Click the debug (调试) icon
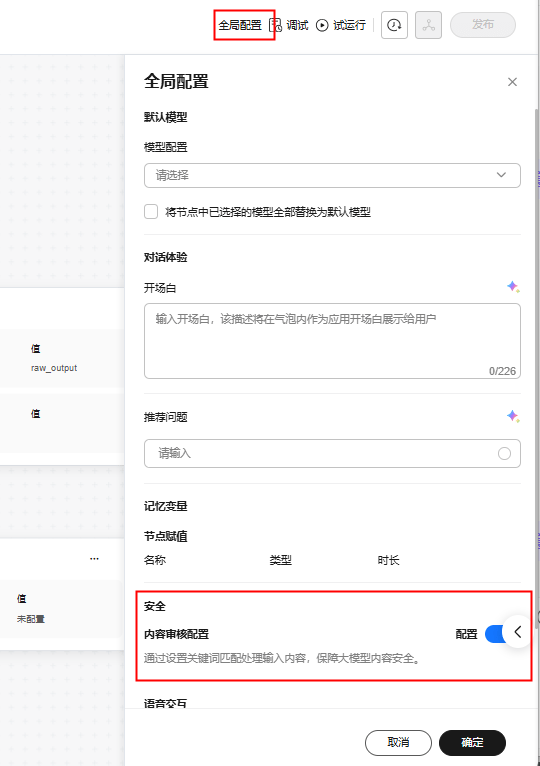 tap(276, 25)
